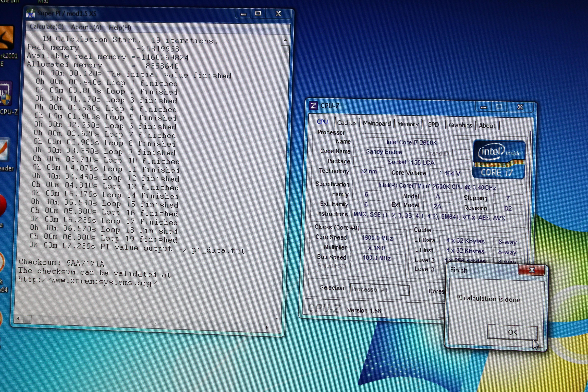
Task: Open the Help(H) menu in Super PI
Action: tap(120, 27)
